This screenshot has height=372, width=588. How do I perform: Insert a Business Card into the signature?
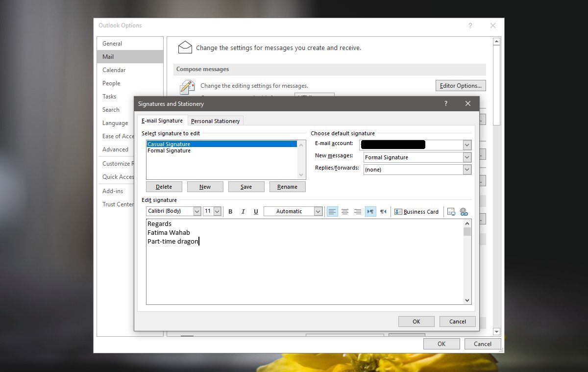[416, 211]
